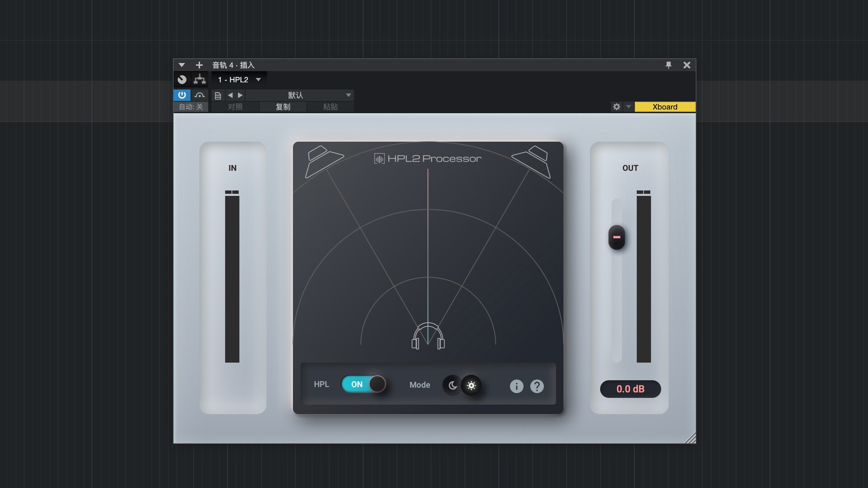Open the plugin window dropdown menu arrow
Image resolution: width=868 pixels, height=488 pixels.
181,65
